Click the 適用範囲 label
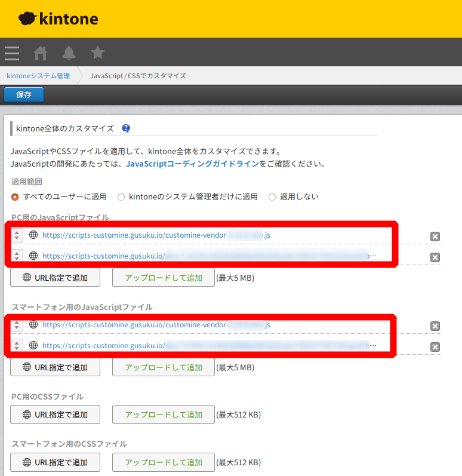The width and height of the screenshot is (462, 476). click(27, 182)
